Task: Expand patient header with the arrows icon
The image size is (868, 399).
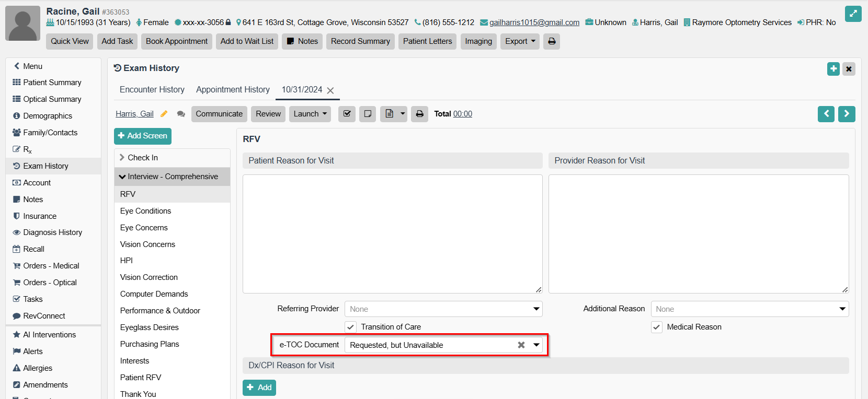Action: tap(853, 14)
